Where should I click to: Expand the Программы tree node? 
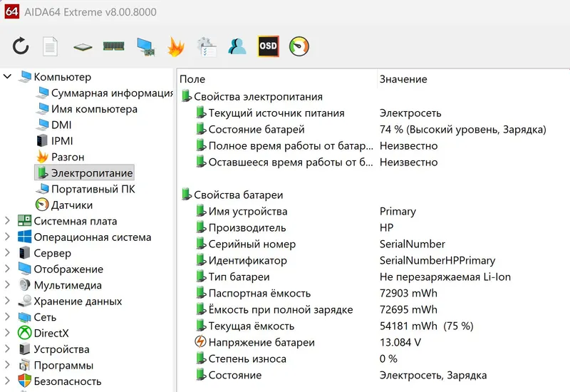7,365
